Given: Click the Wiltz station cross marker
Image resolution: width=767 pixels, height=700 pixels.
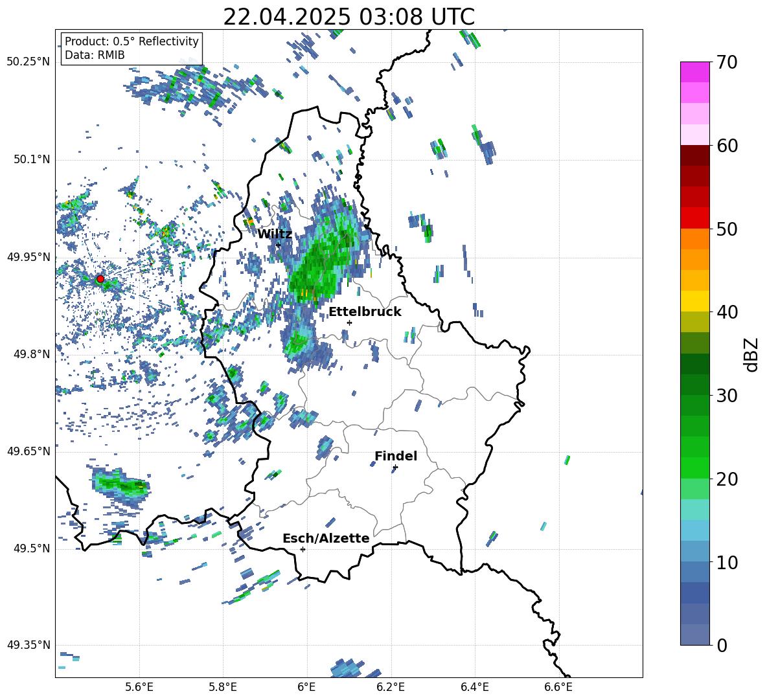Looking at the screenshot, I should tap(279, 245).
